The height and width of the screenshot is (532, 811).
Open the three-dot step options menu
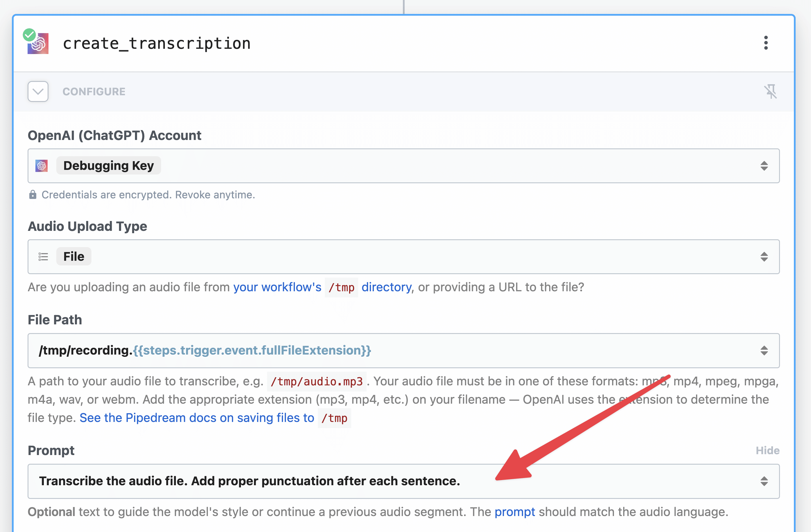(x=766, y=43)
